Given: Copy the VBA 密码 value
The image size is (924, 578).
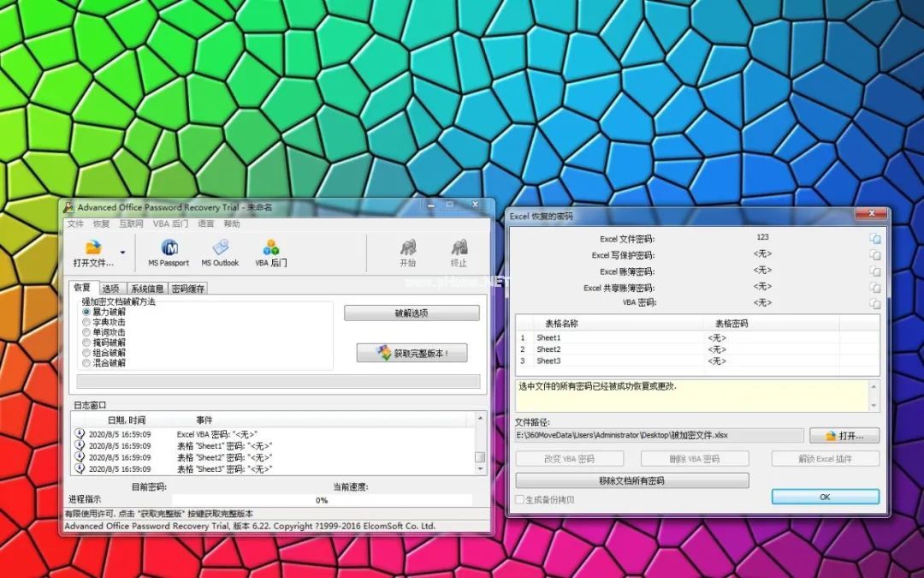Looking at the screenshot, I should 874,303.
